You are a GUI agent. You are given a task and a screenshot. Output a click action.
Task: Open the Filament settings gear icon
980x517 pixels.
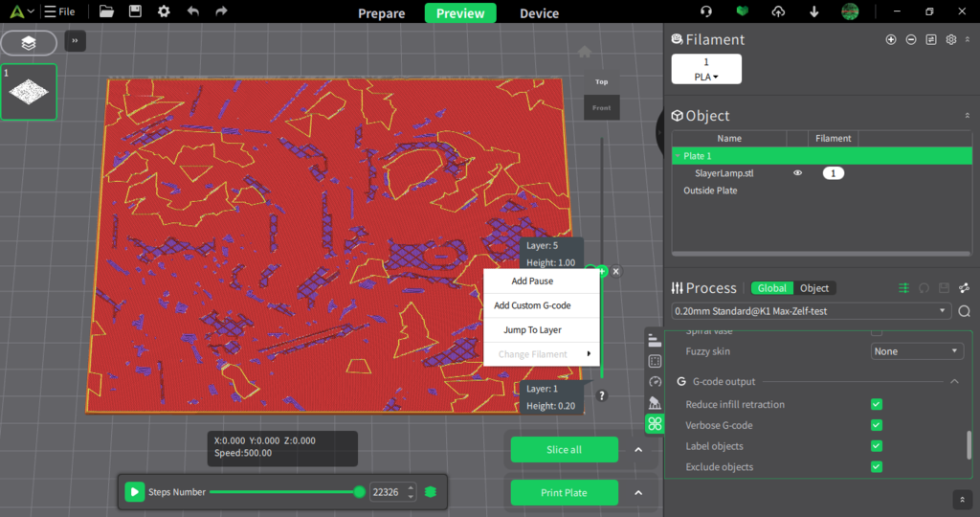(950, 39)
